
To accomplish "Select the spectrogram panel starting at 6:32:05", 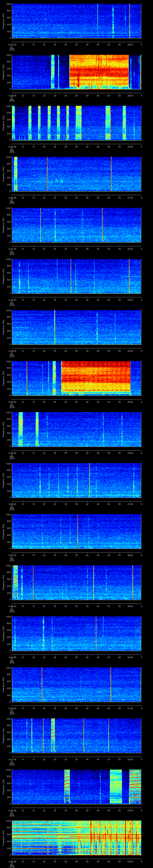I will pos(77,276).
